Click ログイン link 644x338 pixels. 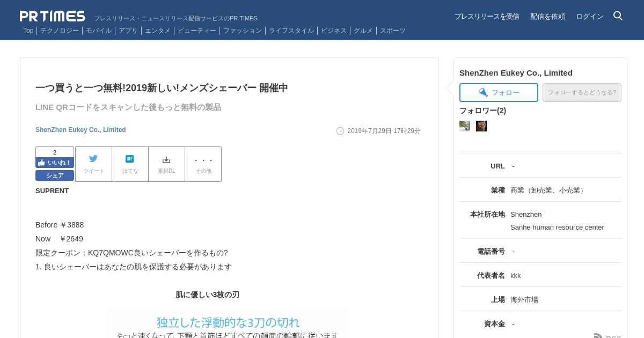pos(590,17)
